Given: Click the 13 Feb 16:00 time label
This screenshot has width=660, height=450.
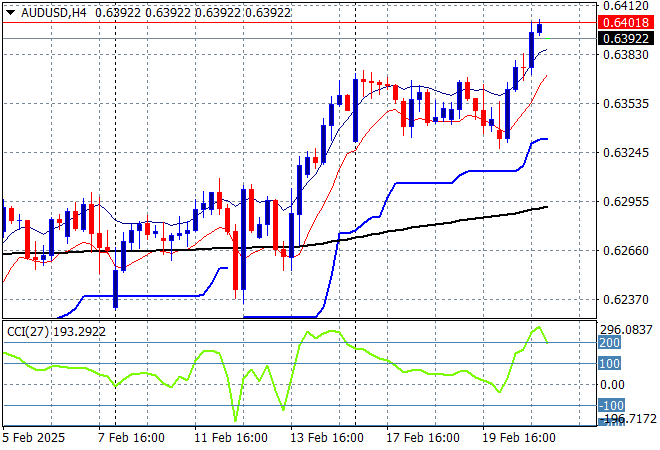Looking at the screenshot, I should coord(327,438).
